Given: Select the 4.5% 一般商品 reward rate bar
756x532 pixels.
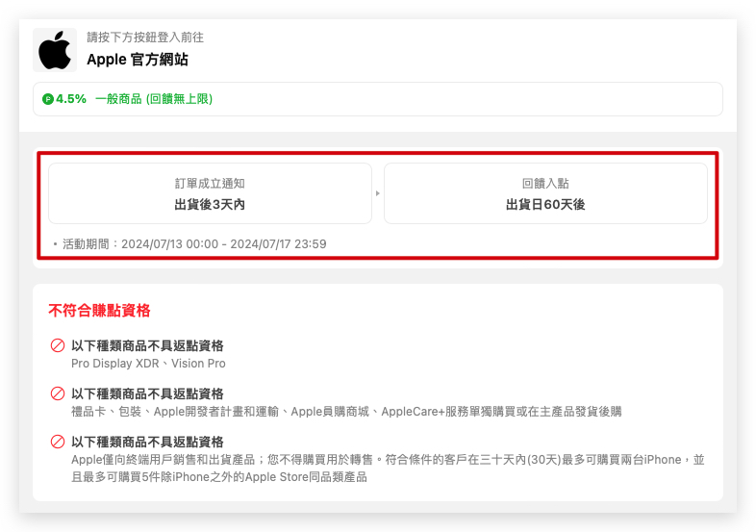Looking at the screenshot, I should point(377,99).
